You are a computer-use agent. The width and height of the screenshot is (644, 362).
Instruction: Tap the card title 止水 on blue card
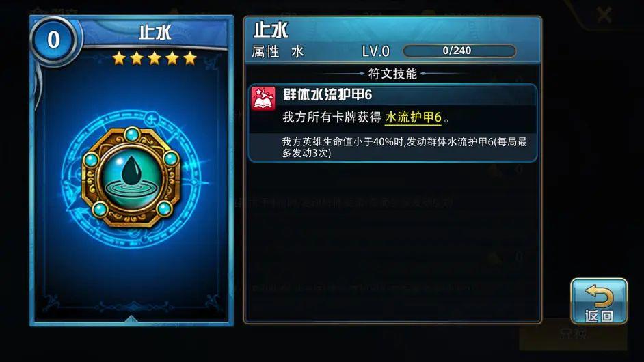[155, 32]
